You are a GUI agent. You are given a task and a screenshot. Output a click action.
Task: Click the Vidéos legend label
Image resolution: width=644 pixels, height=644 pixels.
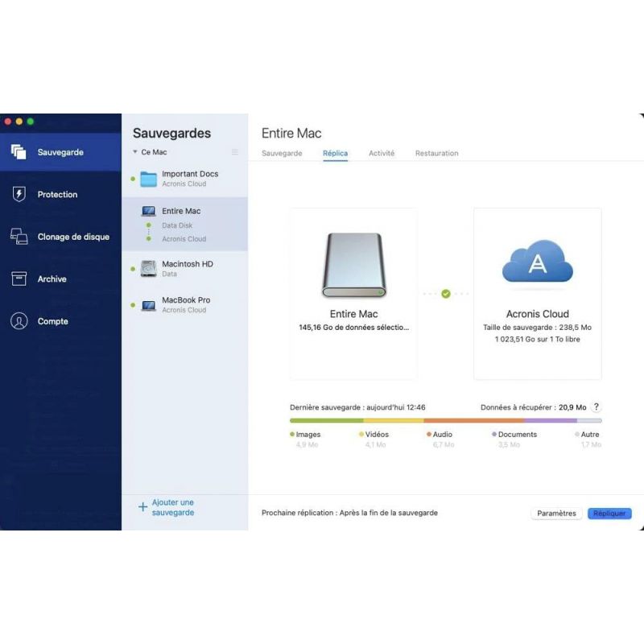click(x=377, y=435)
